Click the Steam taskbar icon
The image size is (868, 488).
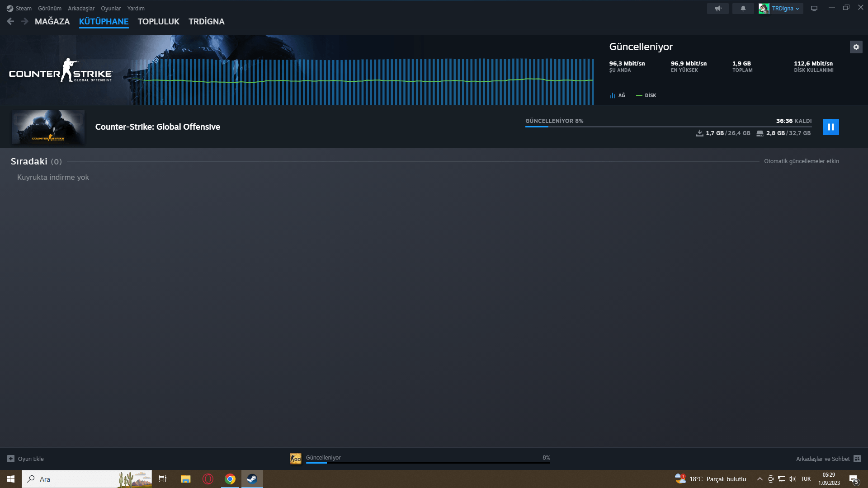(x=252, y=479)
